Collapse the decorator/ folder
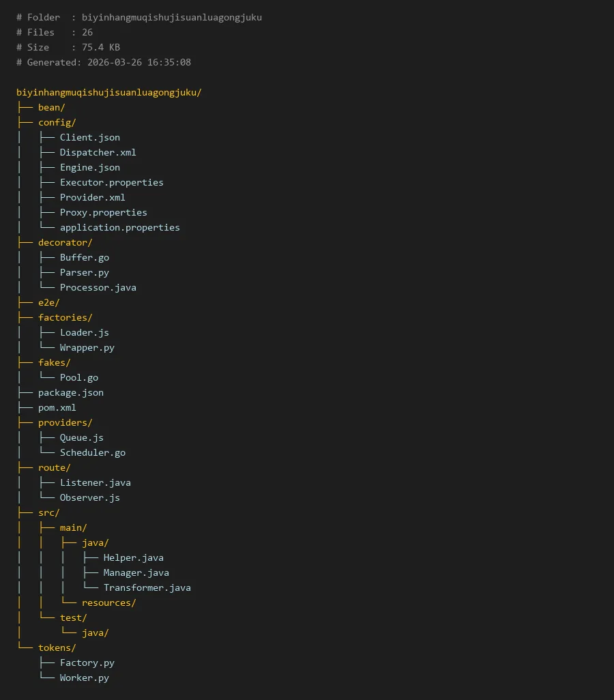This screenshot has height=700, width=614. pyautogui.click(x=65, y=242)
